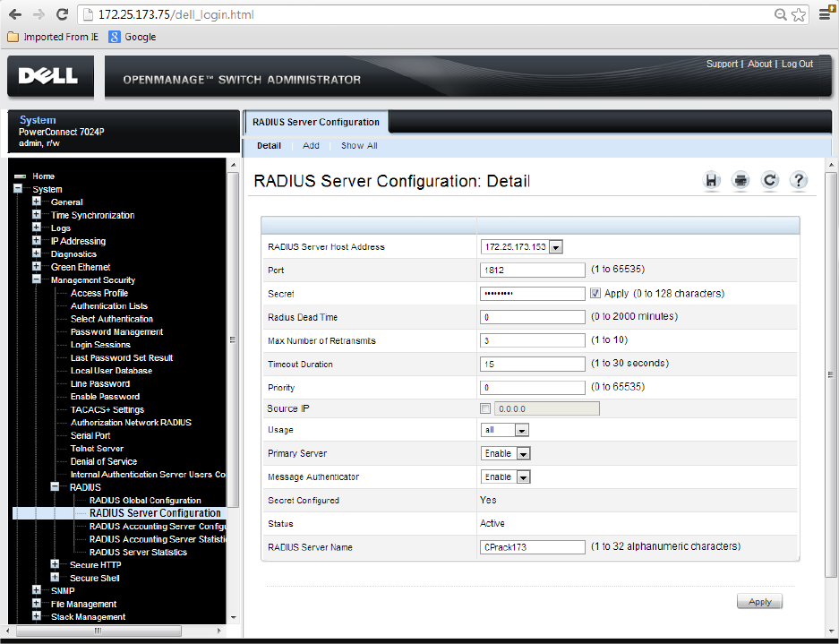
Task: Click the browser reload button
Action: coord(62,14)
